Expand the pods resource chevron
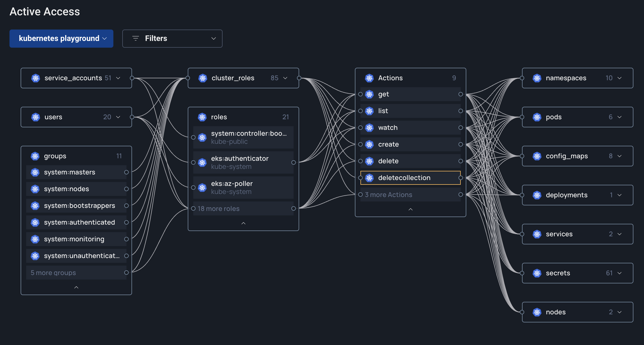 tap(619, 117)
